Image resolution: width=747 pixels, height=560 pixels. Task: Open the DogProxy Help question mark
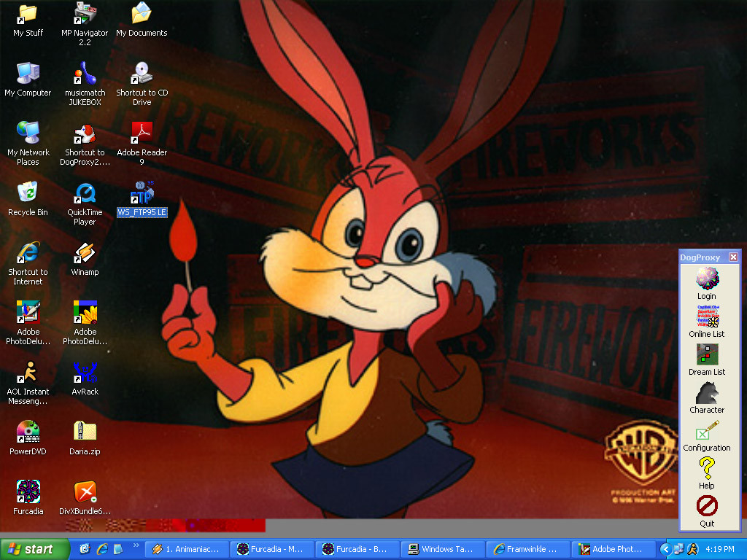[x=707, y=472]
